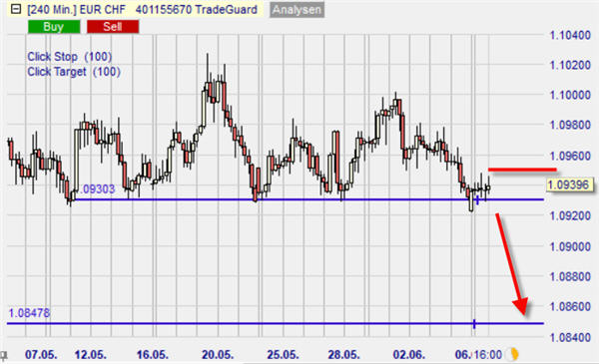The height and width of the screenshot is (364, 599).
Task: Click the 1.08600 price axis value
Action: coord(570,306)
